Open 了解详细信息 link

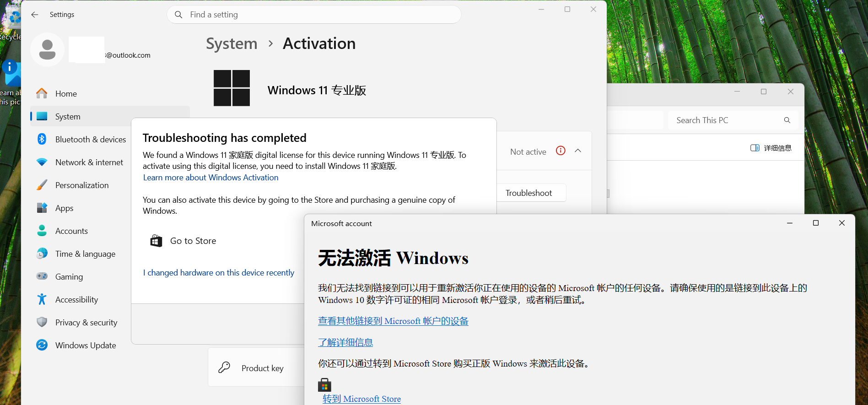[x=345, y=342]
